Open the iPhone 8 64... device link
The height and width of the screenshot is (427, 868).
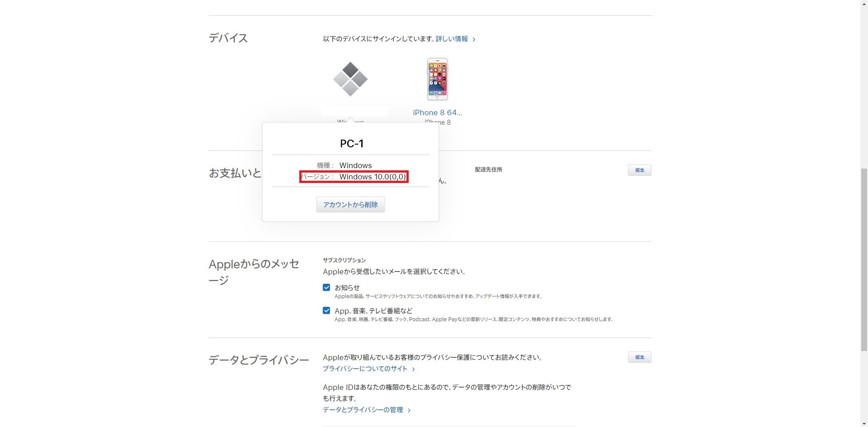click(x=438, y=113)
